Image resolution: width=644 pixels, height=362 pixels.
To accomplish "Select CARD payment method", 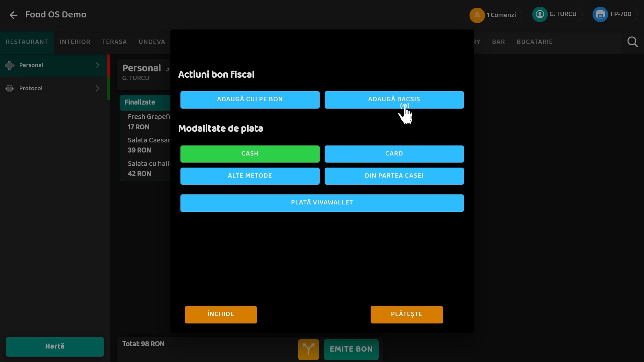I will pos(394,154).
